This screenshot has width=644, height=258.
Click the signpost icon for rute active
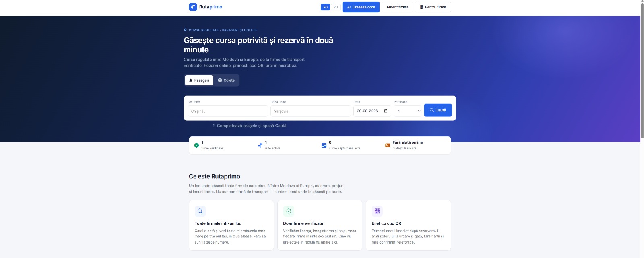260,145
